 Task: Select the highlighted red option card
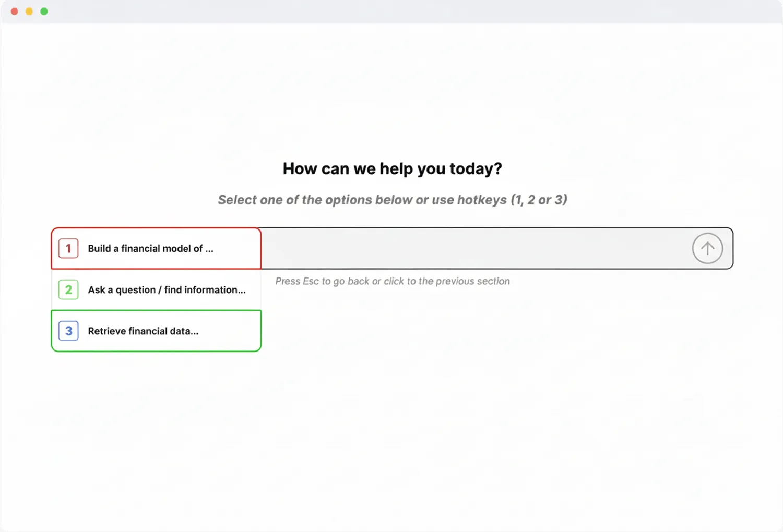tap(155, 248)
